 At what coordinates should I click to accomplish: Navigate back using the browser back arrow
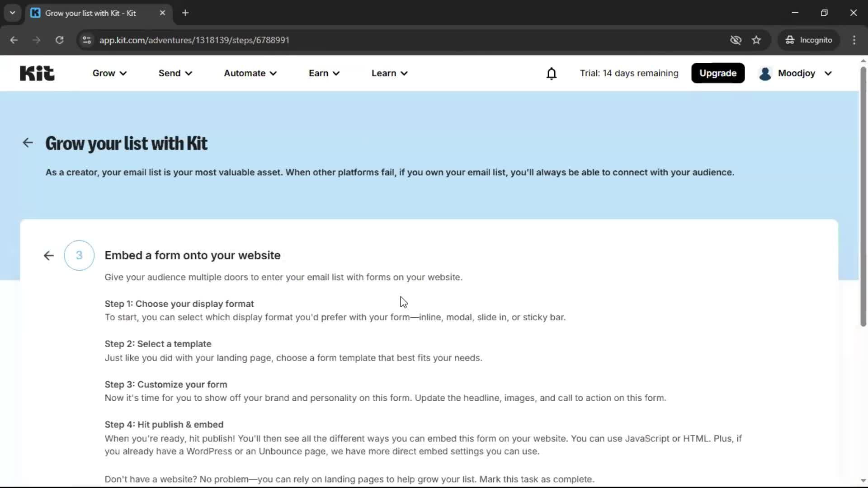[x=14, y=40]
